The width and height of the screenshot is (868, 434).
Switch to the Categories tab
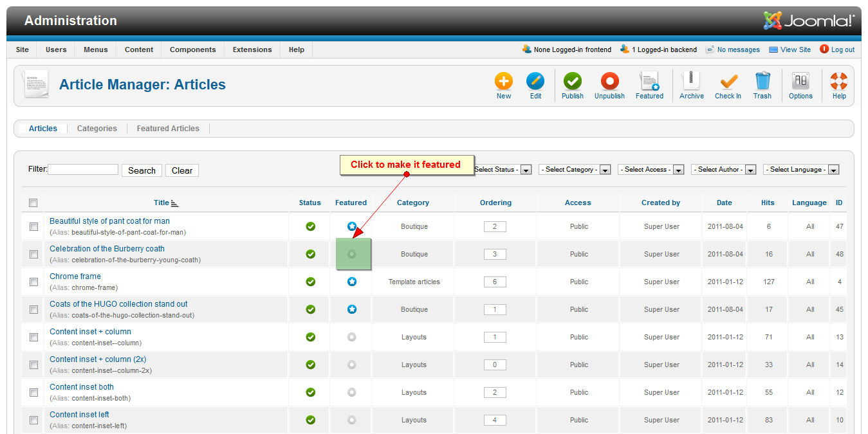tap(97, 129)
